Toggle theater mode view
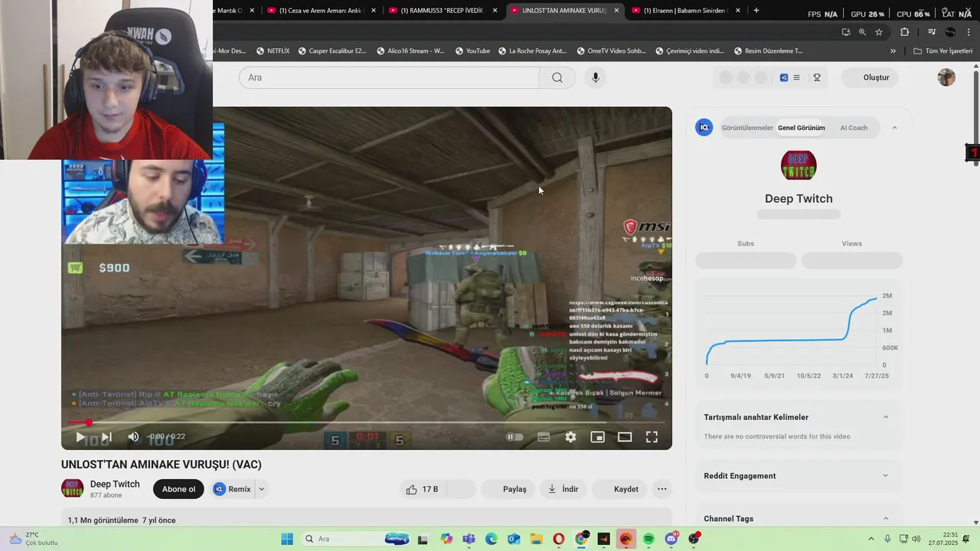This screenshot has height=551, width=980. 625,437
